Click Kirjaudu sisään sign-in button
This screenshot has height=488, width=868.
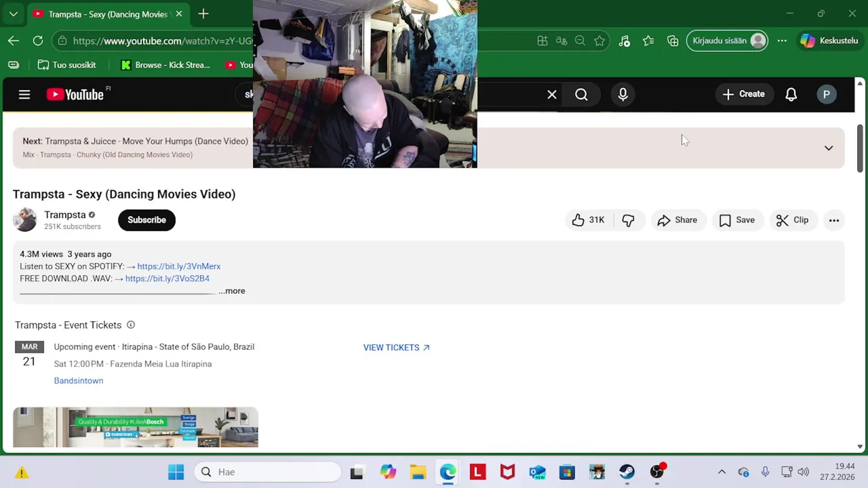[x=728, y=41]
